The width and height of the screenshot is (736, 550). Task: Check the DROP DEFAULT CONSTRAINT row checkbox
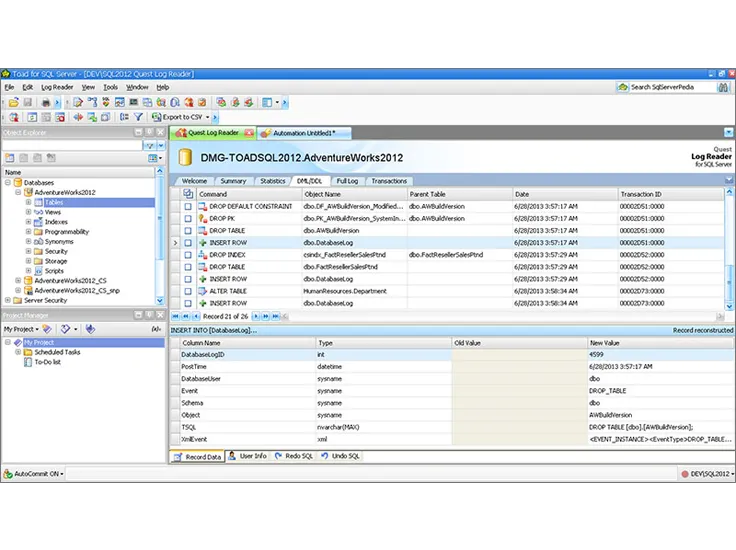tap(187, 206)
